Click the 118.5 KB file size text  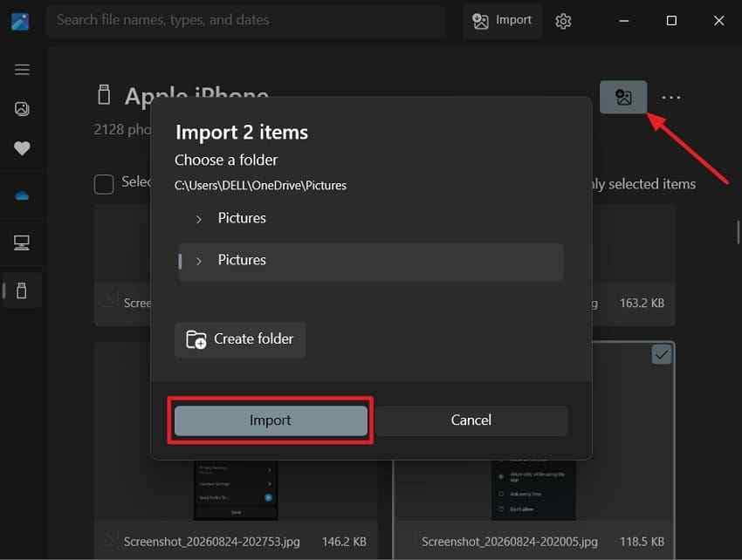(642, 542)
